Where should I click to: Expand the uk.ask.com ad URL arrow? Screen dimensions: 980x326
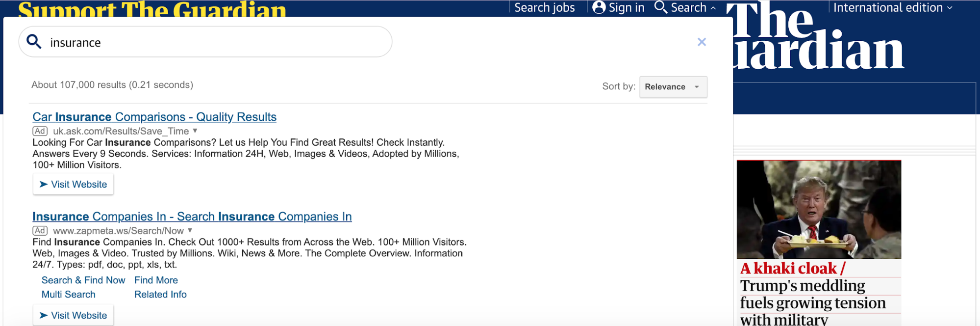click(x=195, y=131)
